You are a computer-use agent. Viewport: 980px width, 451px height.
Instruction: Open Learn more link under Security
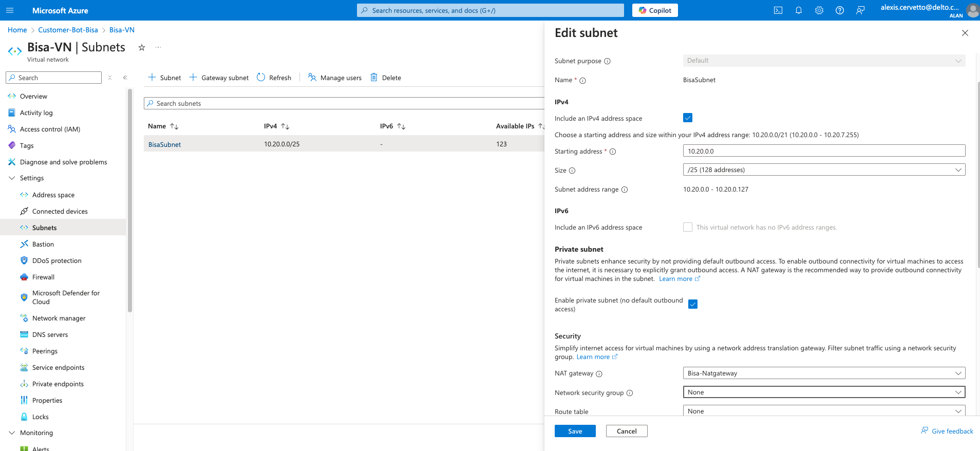[597, 357]
